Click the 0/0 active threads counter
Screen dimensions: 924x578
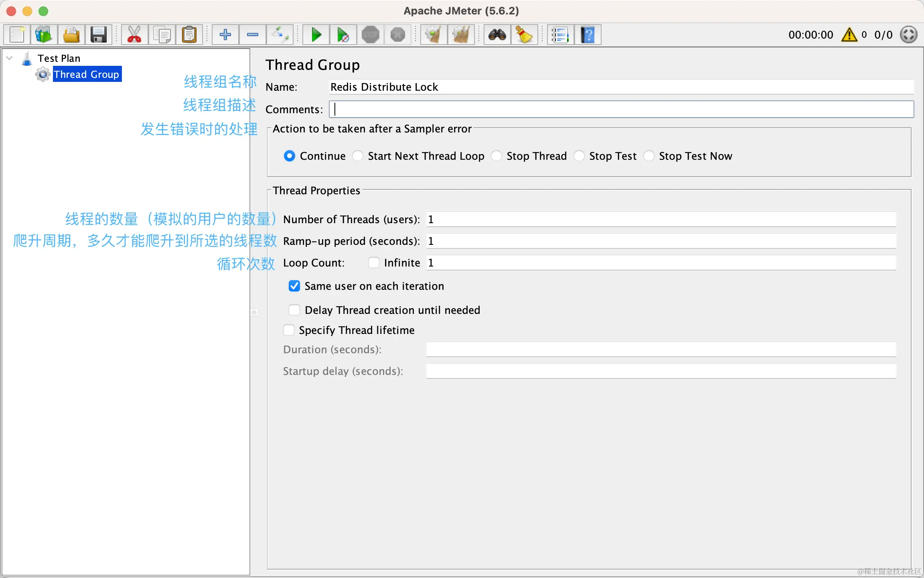click(x=883, y=35)
